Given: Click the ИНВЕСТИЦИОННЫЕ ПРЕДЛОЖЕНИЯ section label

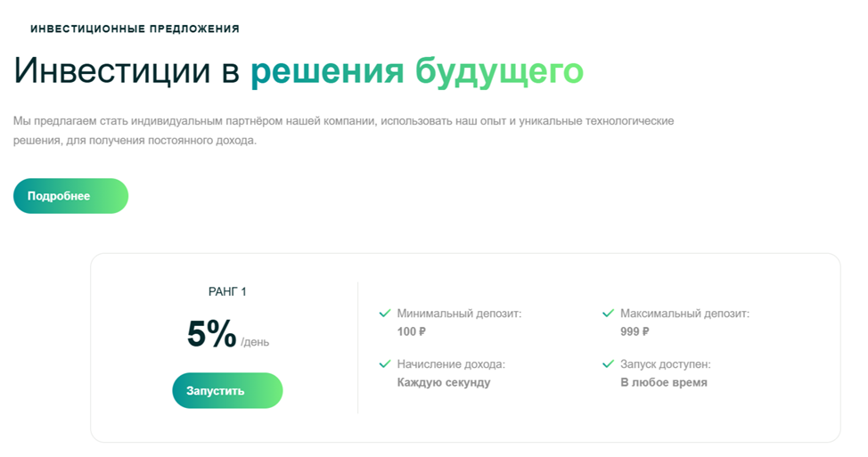Looking at the screenshot, I should pyautogui.click(x=135, y=29).
